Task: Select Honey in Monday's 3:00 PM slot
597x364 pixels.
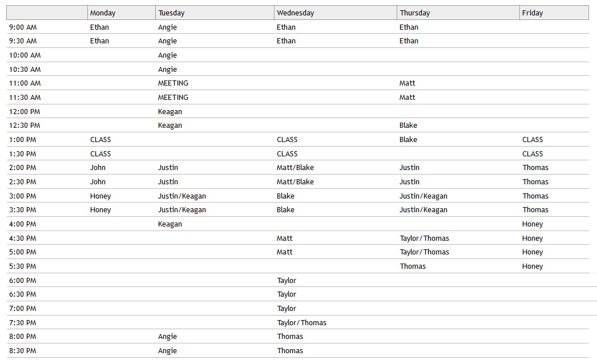Action: pos(100,196)
